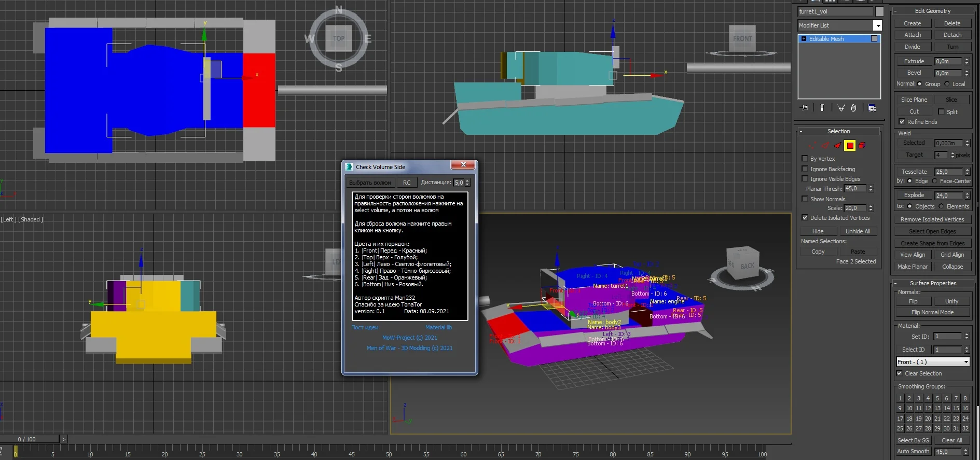Click the Remove Modifier trash icon

pyautogui.click(x=853, y=108)
